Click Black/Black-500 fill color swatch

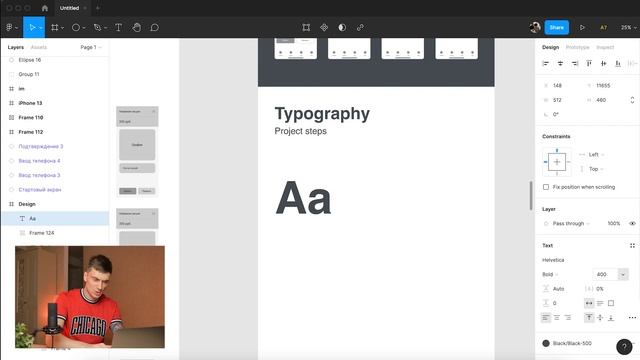(546, 343)
